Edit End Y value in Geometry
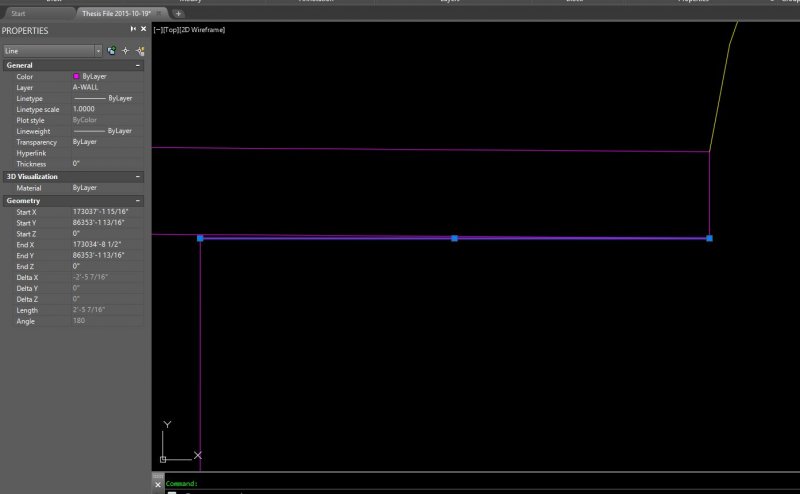This screenshot has height=494, width=800. coord(108,255)
